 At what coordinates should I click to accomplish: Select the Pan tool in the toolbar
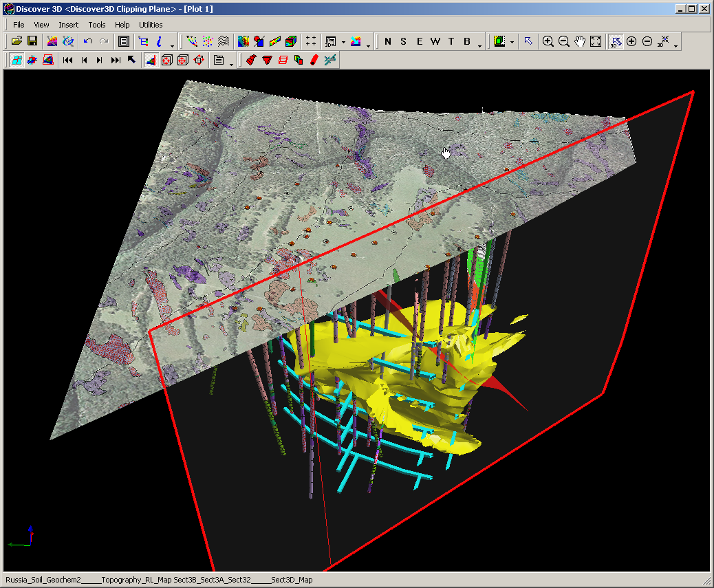[578, 42]
